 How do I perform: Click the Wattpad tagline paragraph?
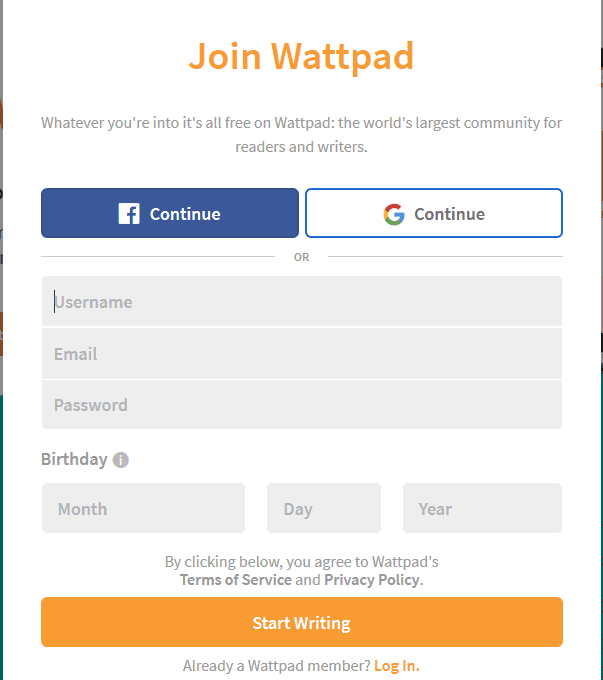pyautogui.click(x=302, y=134)
